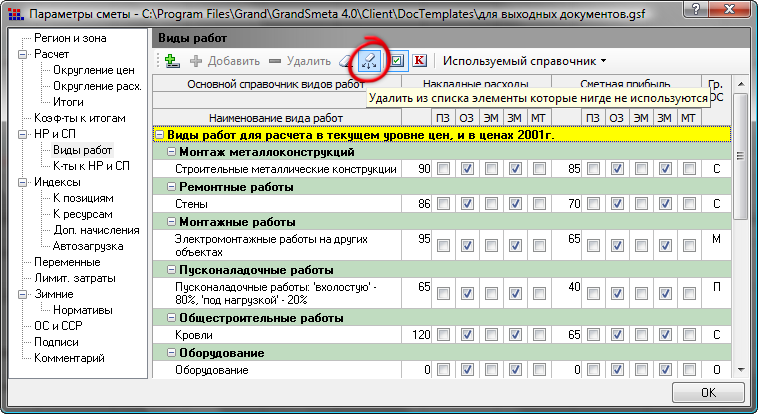Open Лимит. затраты section
758x414 pixels.
(x=75, y=278)
